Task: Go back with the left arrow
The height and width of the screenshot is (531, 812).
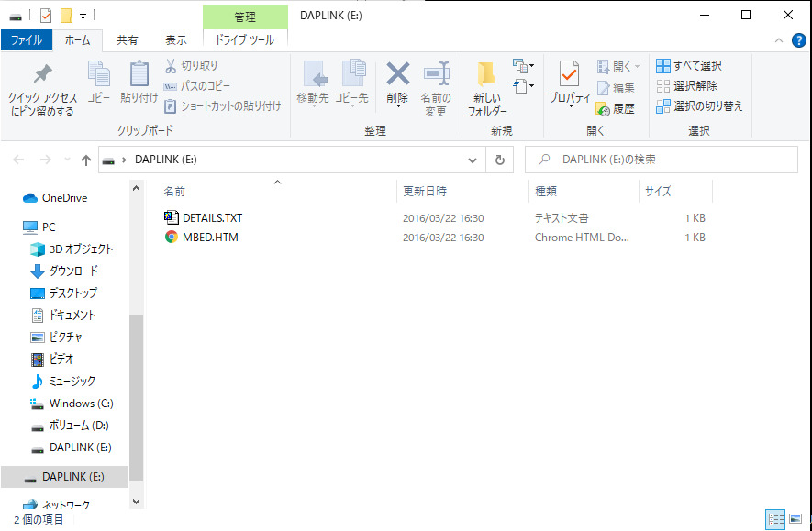Action: point(18,160)
